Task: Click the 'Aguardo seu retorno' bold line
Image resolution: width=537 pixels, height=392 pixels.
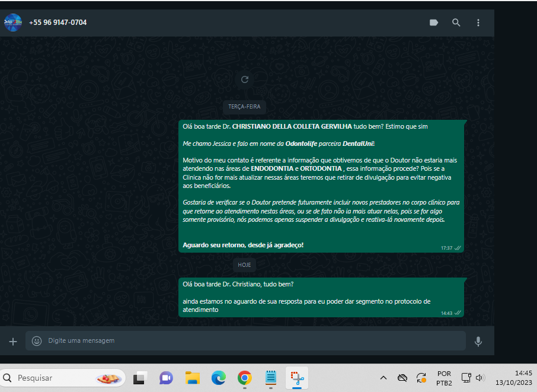Action: 243,245
